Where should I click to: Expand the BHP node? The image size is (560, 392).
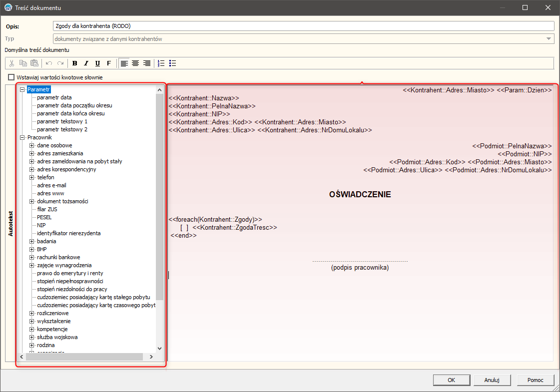click(x=32, y=249)
